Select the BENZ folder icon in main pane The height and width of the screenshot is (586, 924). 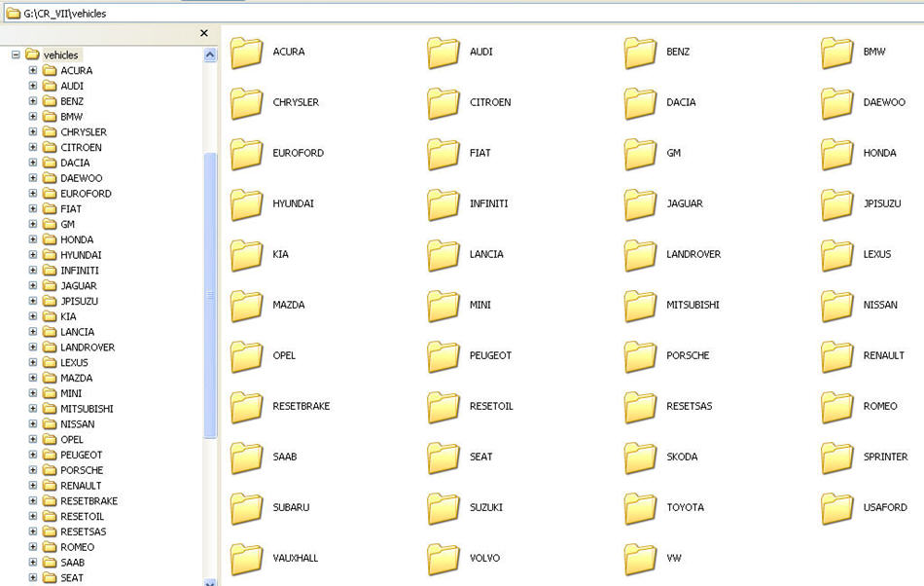(640, 54)
